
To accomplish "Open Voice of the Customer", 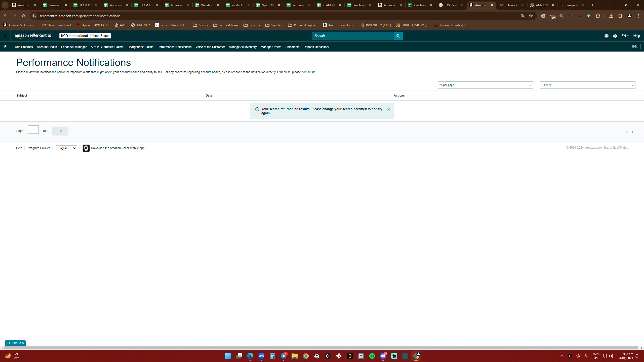I will (x=210, y=47).
